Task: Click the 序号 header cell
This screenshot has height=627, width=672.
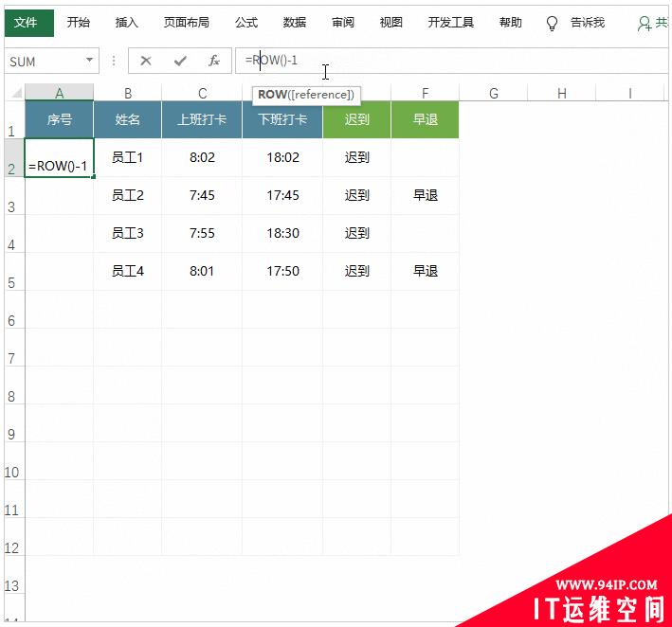Action: click(59, 119)
